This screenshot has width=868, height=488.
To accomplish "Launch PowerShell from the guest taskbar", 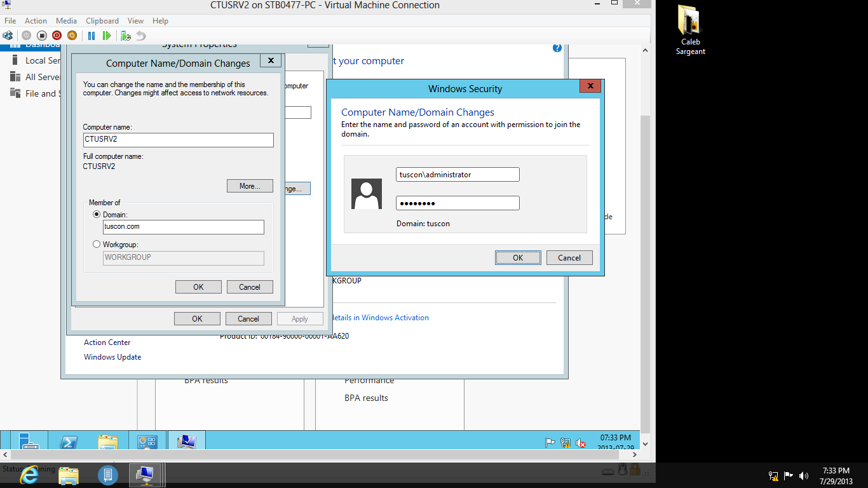I will coord(69,443).
